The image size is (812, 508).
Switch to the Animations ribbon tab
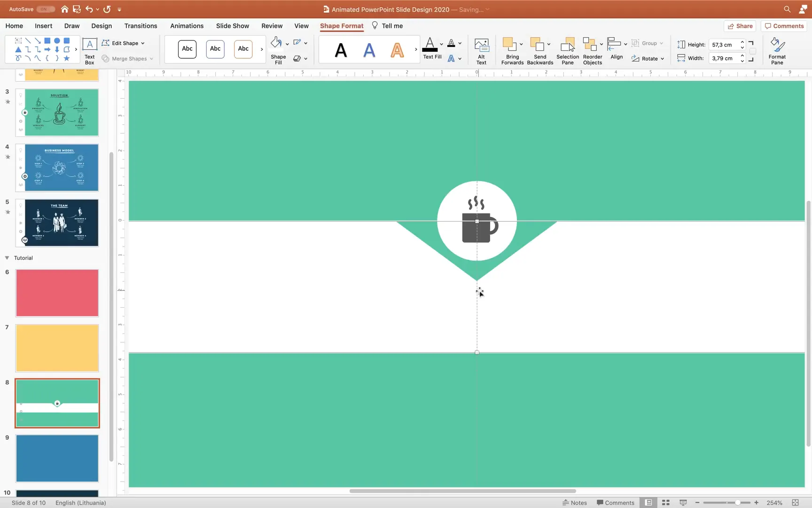pos(187,26)
